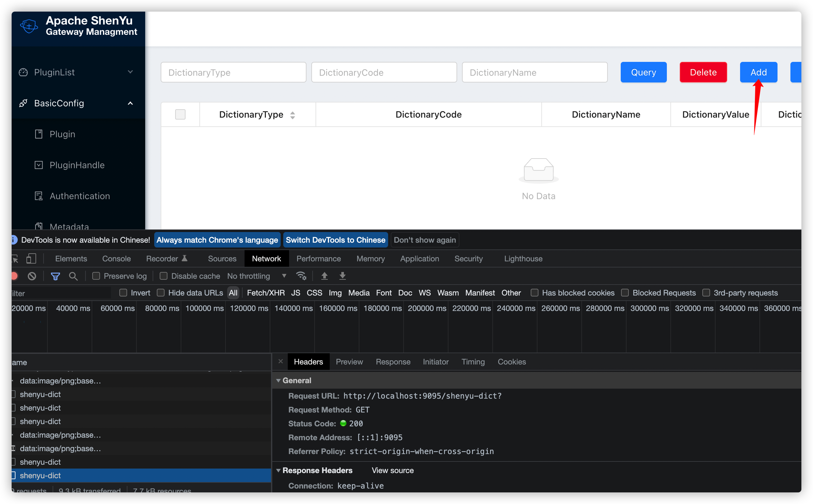Tick the table header select-all checkbox
The image size is (813, 504).
tap(180, 114)
